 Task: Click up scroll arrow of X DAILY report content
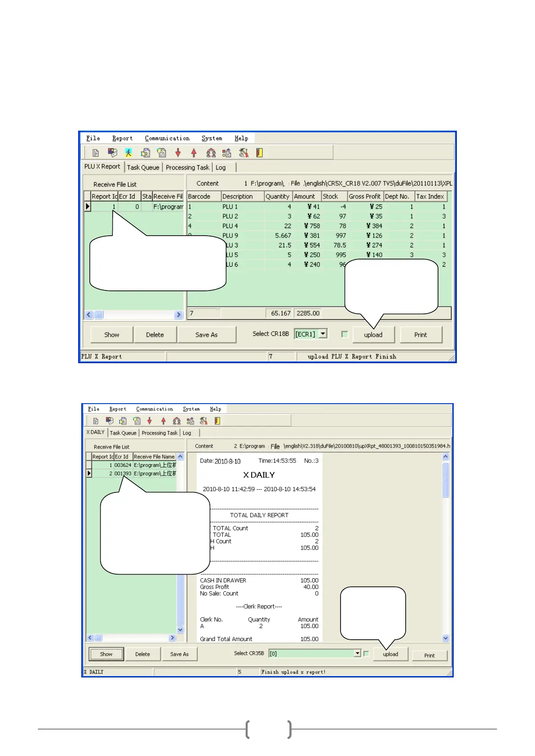[446, 457]
